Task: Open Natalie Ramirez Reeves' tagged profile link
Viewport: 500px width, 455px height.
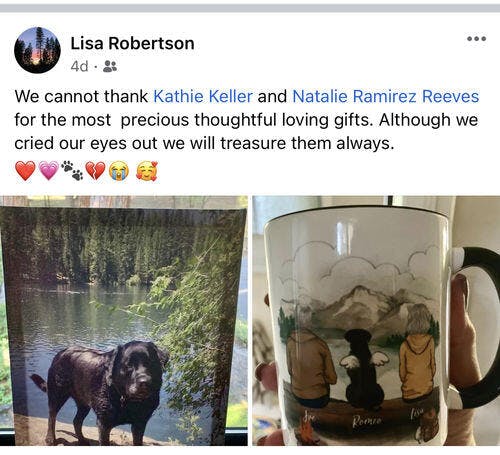Action: coord(386,96)
